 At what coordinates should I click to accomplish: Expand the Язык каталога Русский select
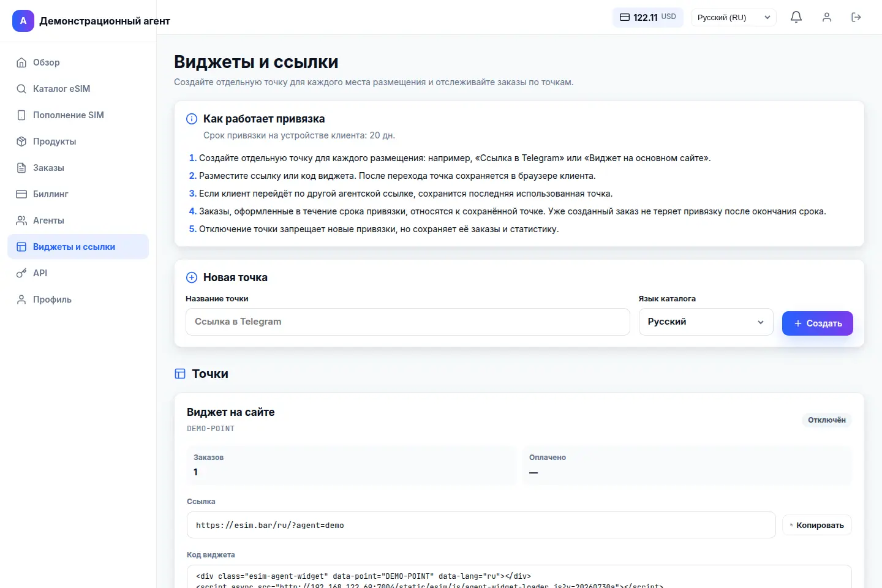[706, 322]
